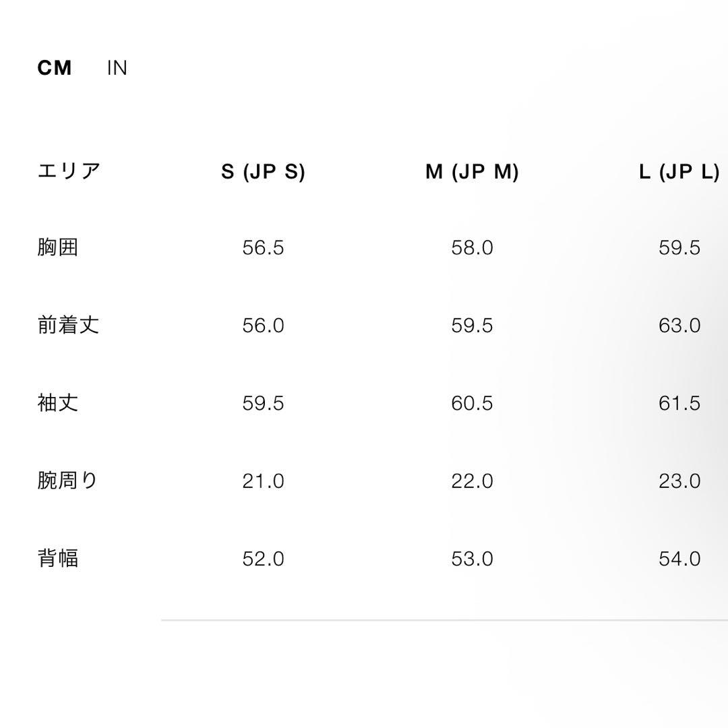Select the 21.0 arm value for size S
Screen dimensions: 728x728
[x=265, y=481]
